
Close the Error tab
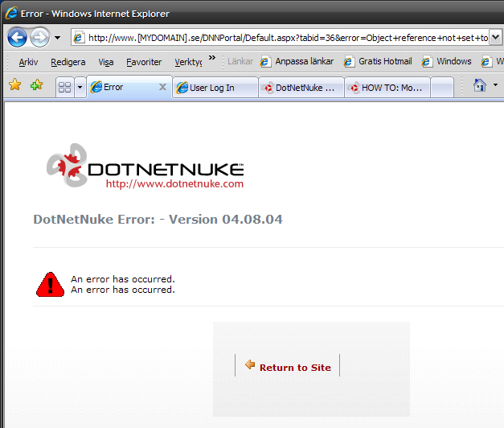163,87
